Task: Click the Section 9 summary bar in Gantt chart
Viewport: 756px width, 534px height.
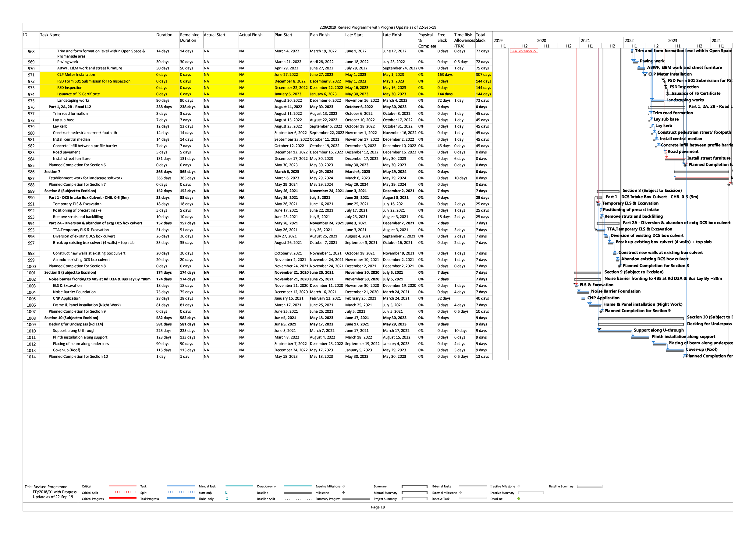Action: [587, 273]
